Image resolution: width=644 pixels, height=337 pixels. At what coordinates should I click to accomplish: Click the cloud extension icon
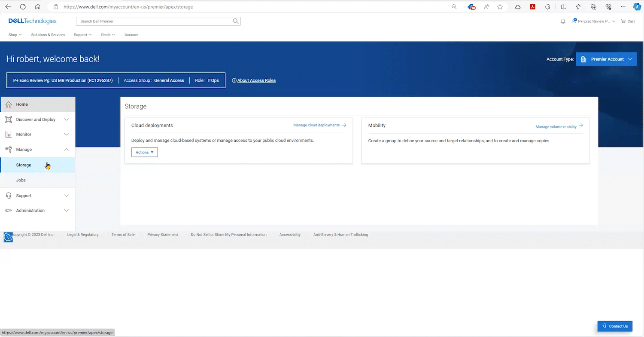pos(518,7)
